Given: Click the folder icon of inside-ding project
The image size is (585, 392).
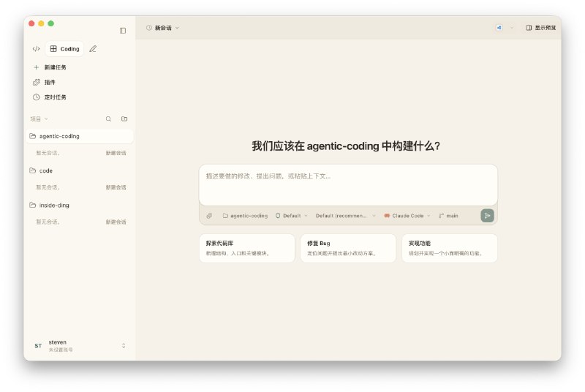Looking at the screenshot, I should coord(33,205).
